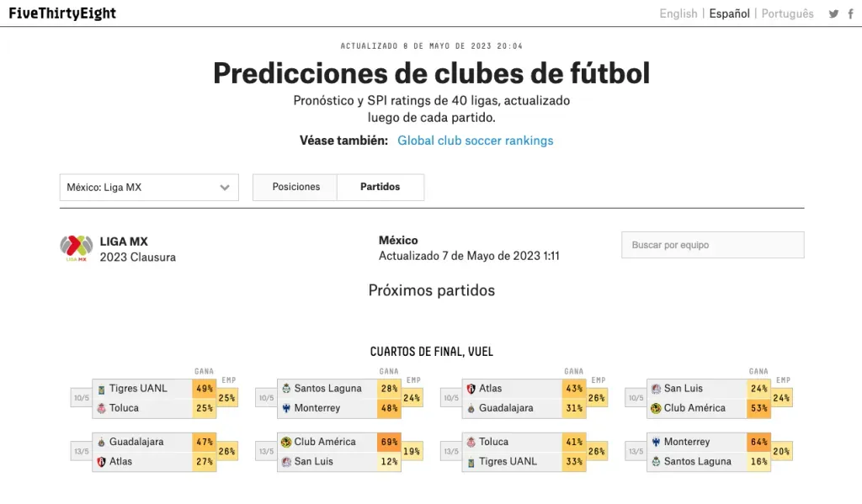Click the Monterrey crest beside 64%
This screenshot has height=504, width=862.
656,442
